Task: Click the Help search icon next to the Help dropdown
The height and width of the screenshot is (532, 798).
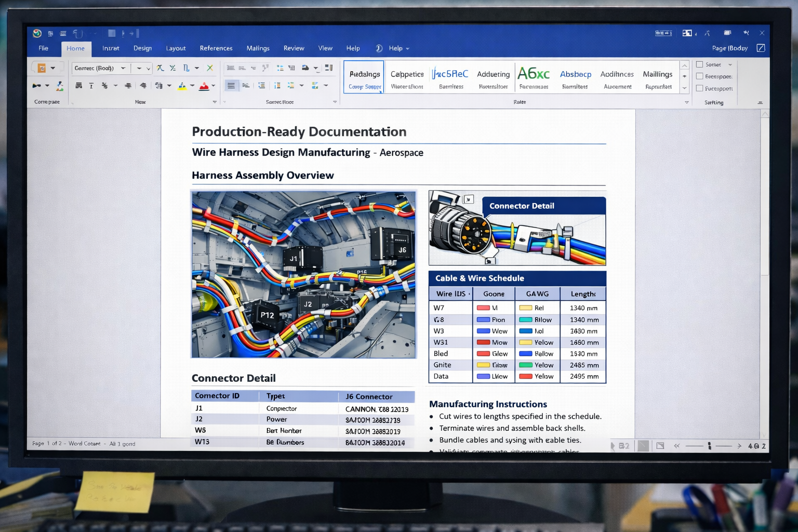Action: pyautogui.click(x=379, y=48)
